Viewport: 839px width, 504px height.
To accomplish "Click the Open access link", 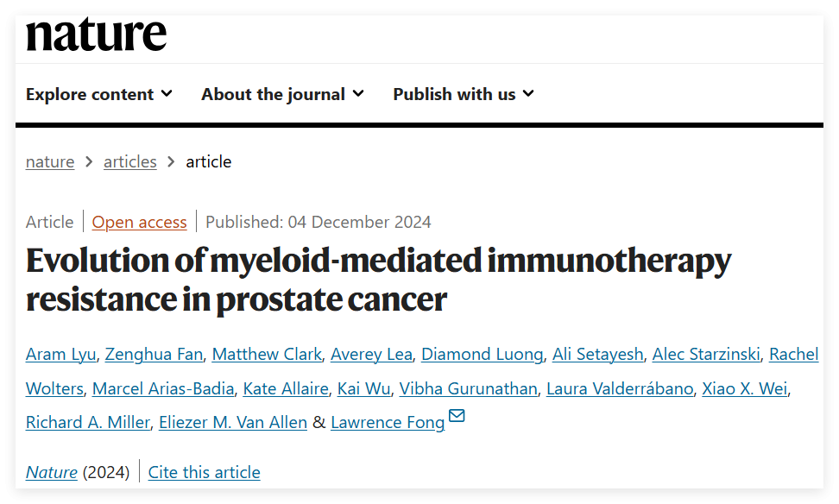I will (x=139, y=222).
